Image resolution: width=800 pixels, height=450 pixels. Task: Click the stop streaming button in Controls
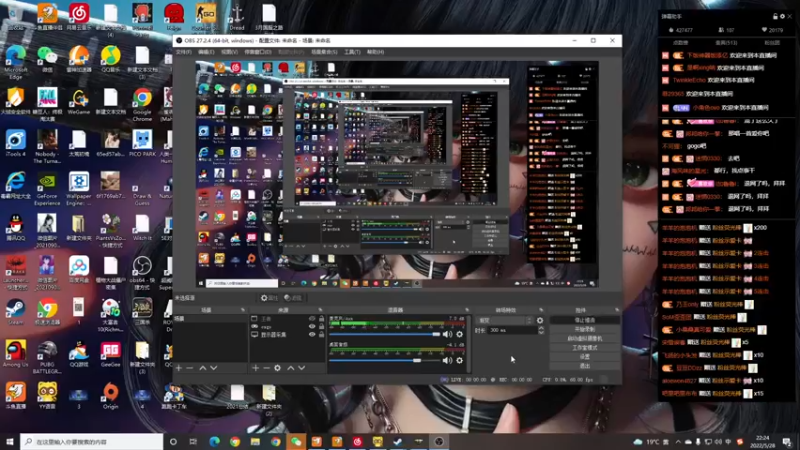click(585, 320)
